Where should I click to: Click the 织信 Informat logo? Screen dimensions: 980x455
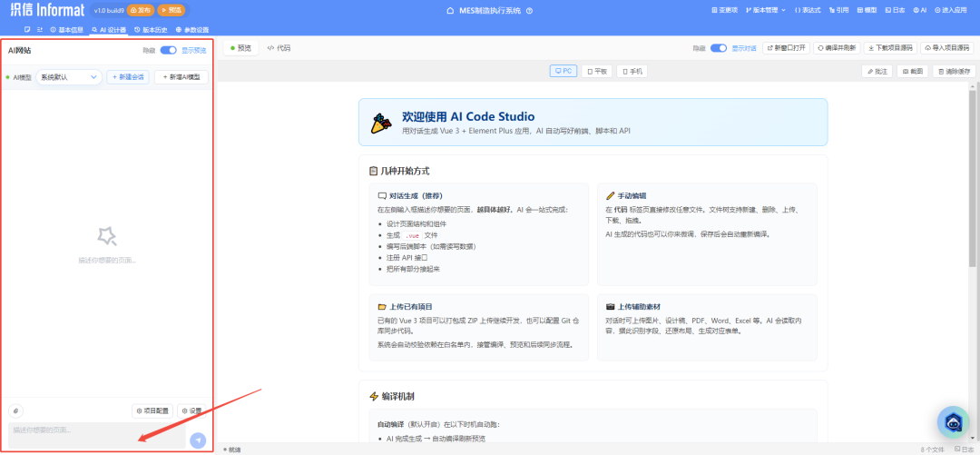click(x=46, y=11)
